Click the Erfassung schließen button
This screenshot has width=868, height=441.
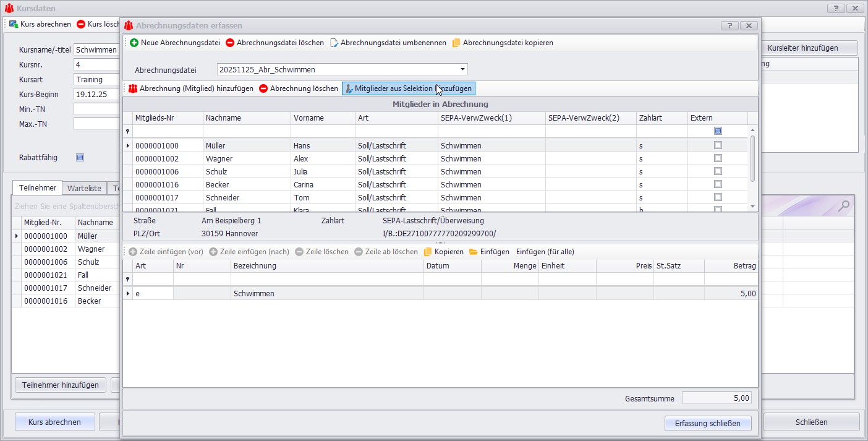(x=708, y=422)
